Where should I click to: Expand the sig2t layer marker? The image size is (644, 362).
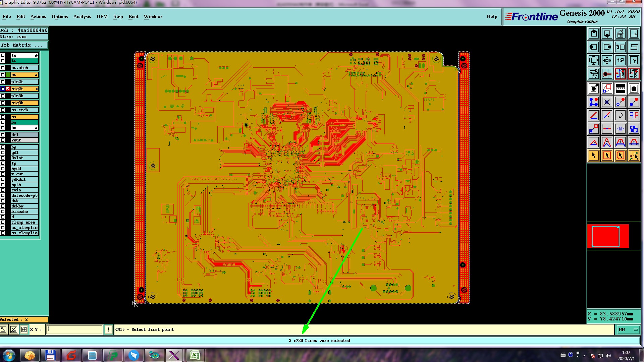point(37,89)
